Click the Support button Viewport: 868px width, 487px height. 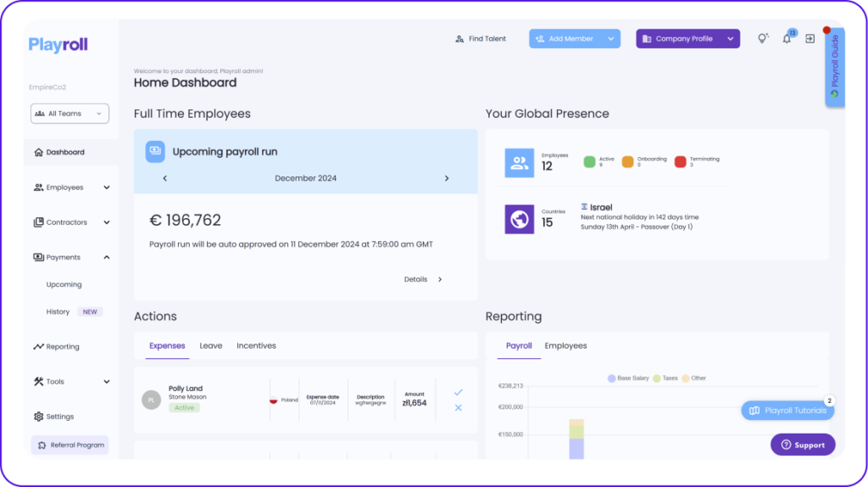[x=803, y=445]
